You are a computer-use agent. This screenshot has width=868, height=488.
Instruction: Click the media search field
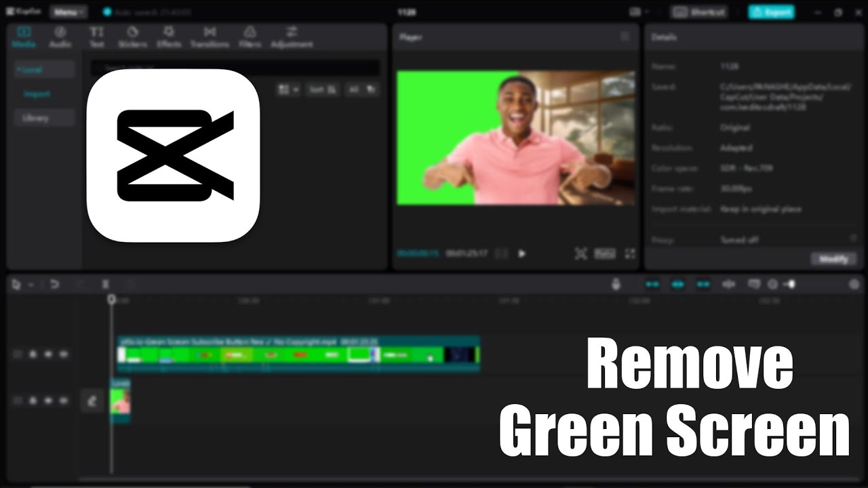(x=235, y=68)
